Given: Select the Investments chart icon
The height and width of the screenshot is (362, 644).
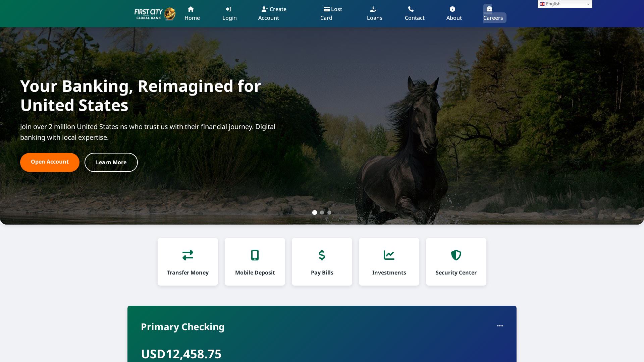Looking at the screenshot, I should (x=389, y=255).
